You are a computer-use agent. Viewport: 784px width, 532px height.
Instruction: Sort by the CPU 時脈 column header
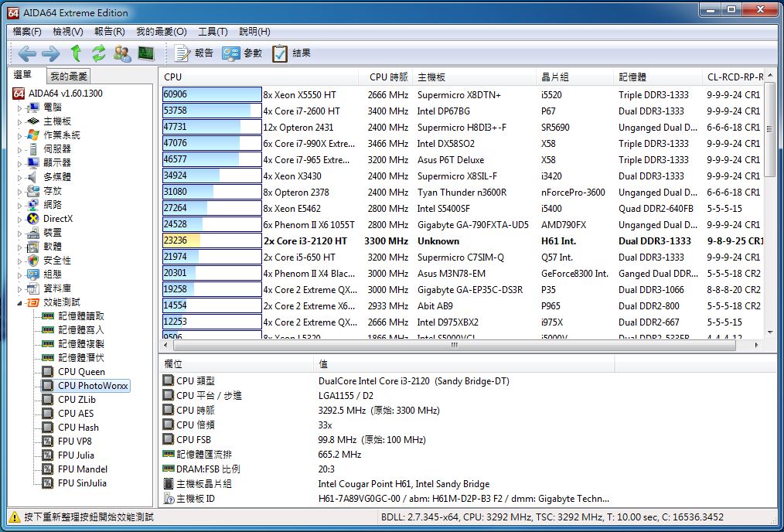coord(386,77)
